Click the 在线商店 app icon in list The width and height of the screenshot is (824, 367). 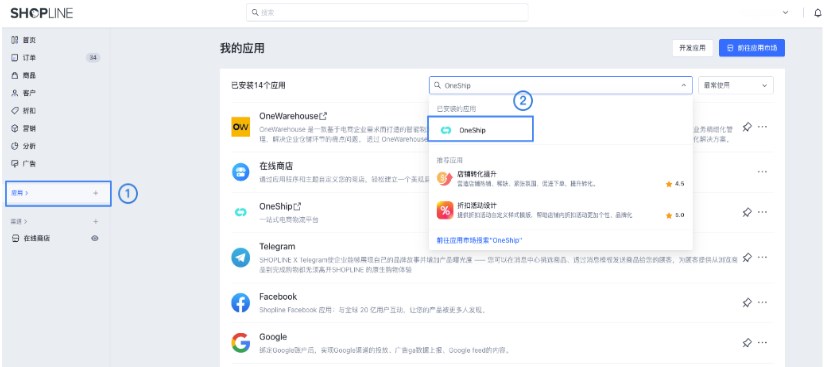point(241,172)
